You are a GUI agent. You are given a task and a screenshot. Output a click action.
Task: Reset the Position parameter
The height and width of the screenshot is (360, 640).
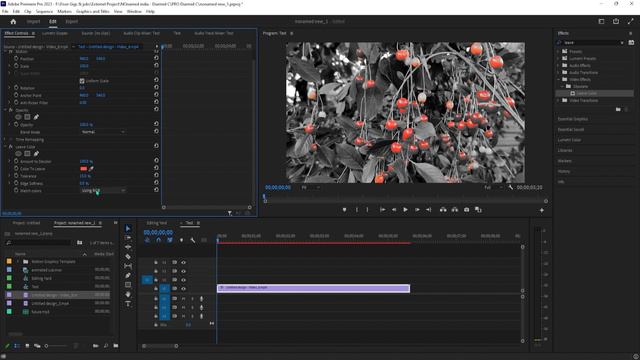coord(156,58)
